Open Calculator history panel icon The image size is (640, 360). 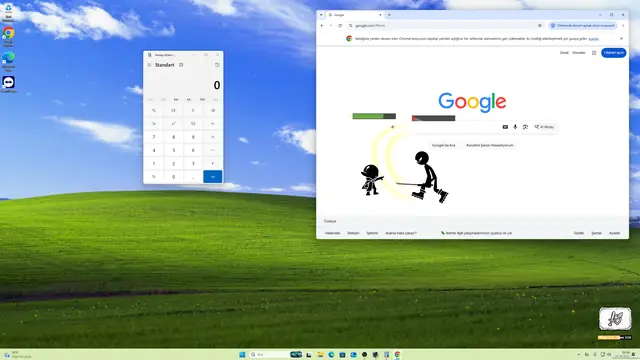217,65
